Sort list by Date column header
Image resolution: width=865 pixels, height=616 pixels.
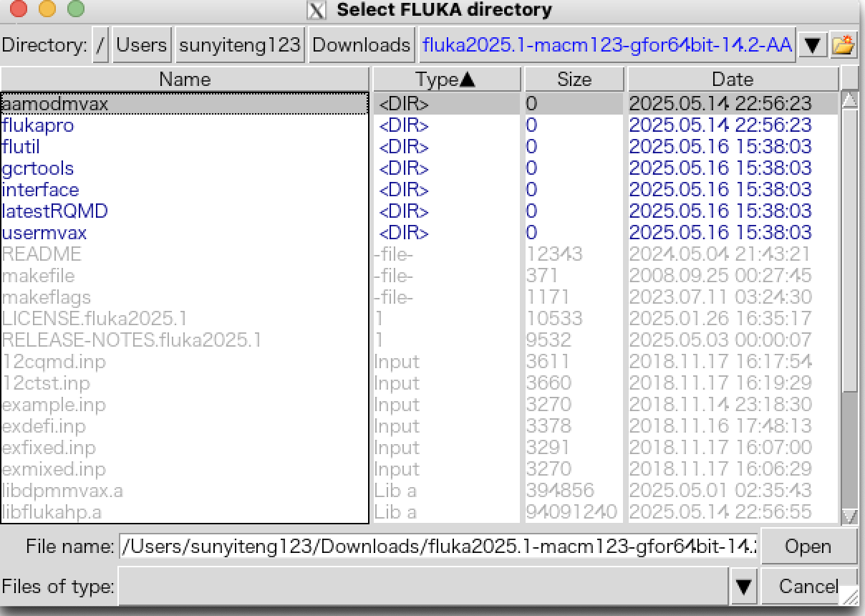(733, 80)
